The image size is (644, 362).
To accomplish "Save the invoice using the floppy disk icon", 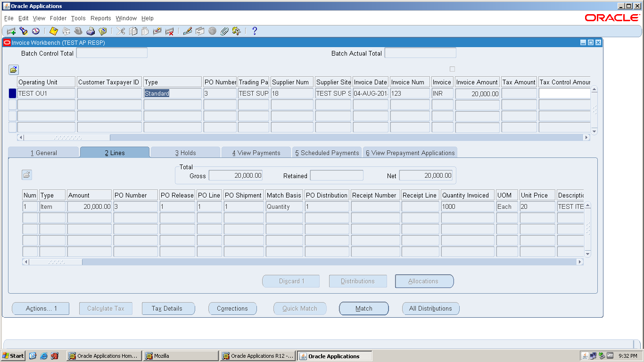I will click(54, 31).
